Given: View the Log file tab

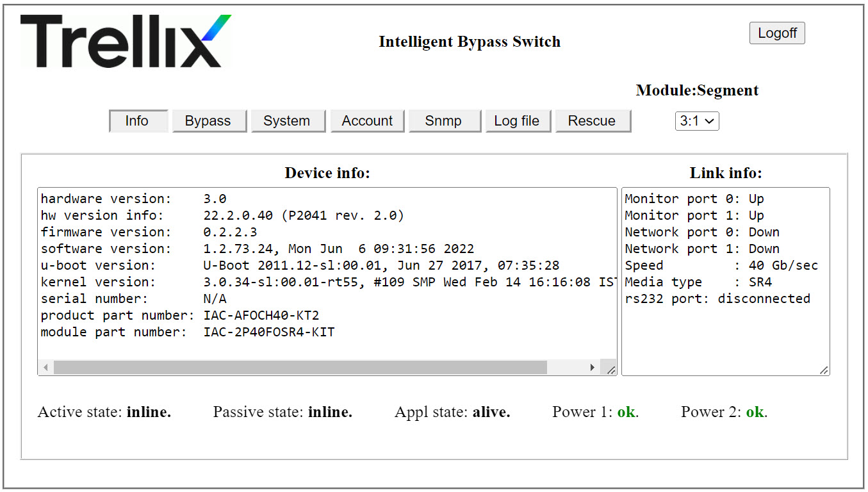Looking at the screenshot, I should pos(518,121).
